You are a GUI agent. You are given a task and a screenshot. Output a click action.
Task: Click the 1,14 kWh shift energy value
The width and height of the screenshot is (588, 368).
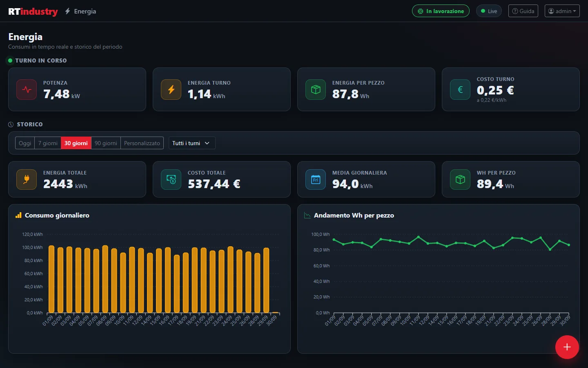tap(207, 94)
